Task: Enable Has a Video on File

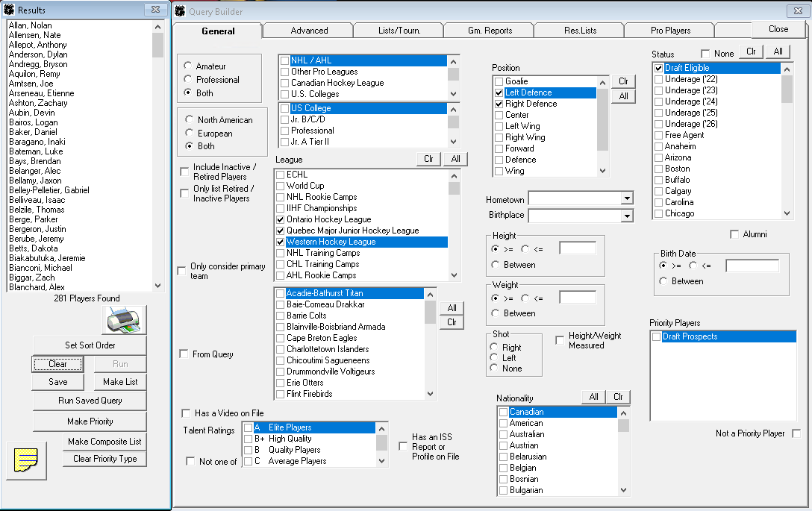Action: point(186,413)
